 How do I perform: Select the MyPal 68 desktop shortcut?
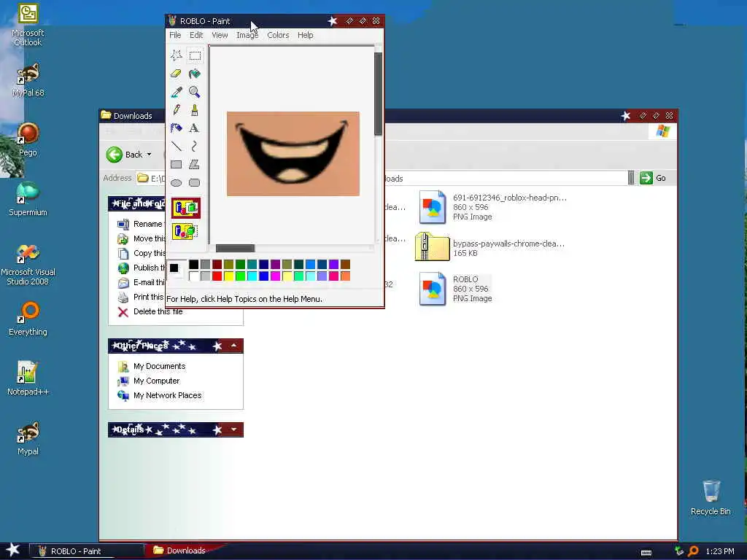(28, 80)
